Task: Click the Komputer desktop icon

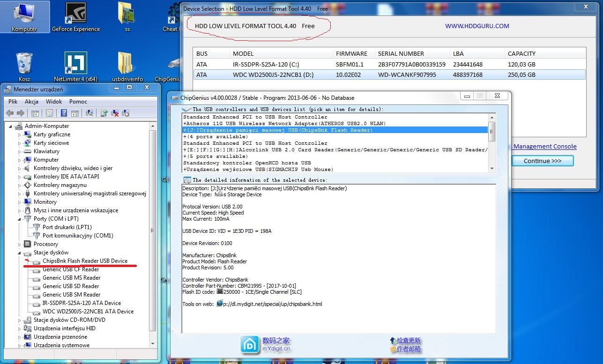Action: point(24,17)
